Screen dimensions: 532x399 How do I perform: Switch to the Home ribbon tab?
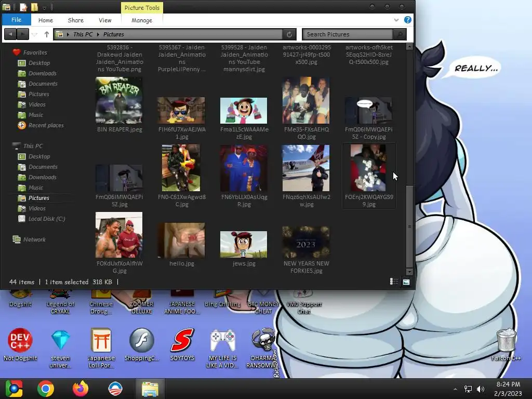coord(46,20)
